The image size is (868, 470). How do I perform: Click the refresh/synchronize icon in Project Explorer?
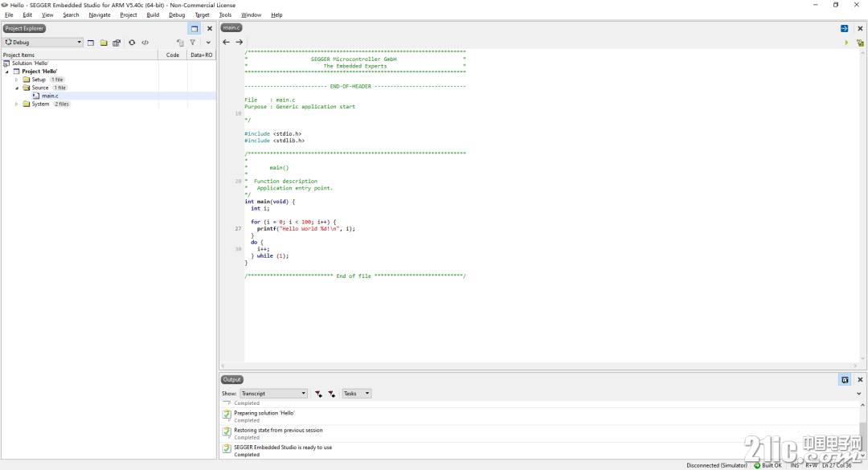[x=132, y=43]
